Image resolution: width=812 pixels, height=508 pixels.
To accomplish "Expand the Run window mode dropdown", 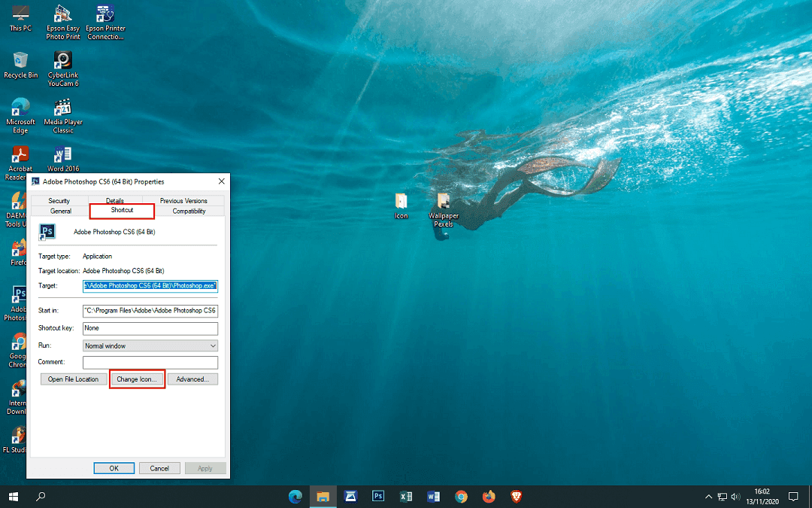I will coord(150,345).
